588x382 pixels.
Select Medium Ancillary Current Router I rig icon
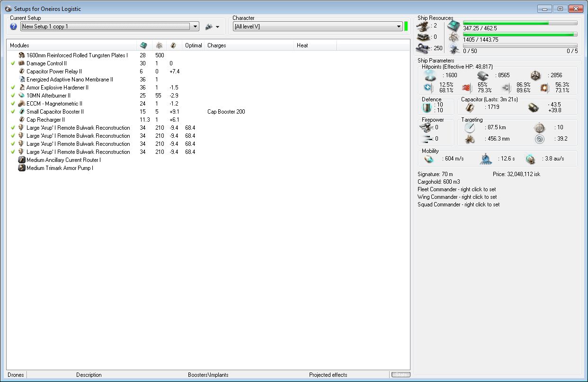(x=21, y=160)
